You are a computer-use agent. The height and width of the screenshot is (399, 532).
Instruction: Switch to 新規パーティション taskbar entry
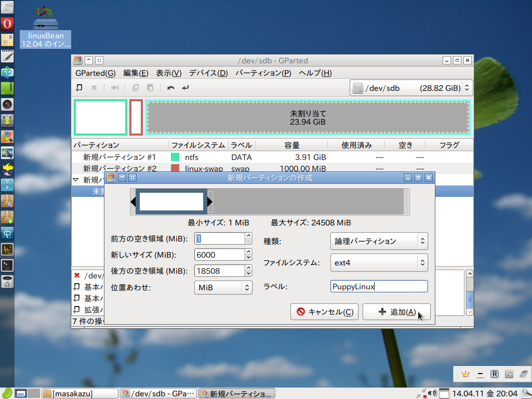click(236, 394)
